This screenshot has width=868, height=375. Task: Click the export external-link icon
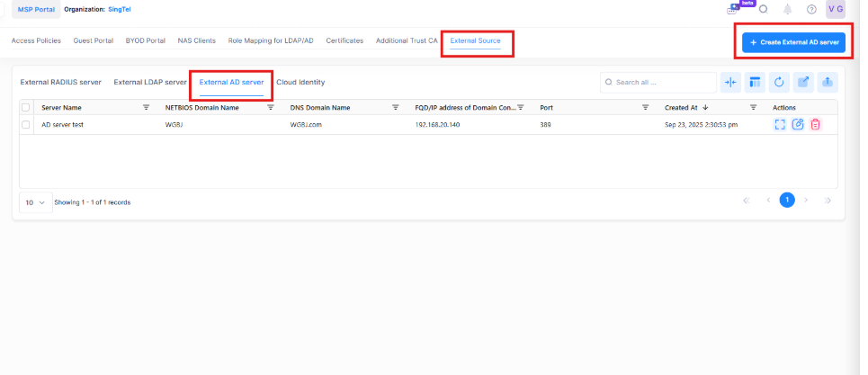803,83
